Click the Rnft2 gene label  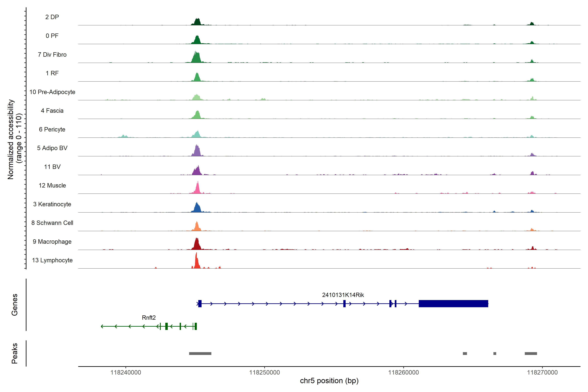click(149, 318)
